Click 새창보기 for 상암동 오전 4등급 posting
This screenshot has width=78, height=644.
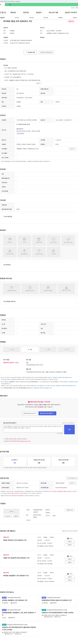pyautogui.click(x=70, y=562)
